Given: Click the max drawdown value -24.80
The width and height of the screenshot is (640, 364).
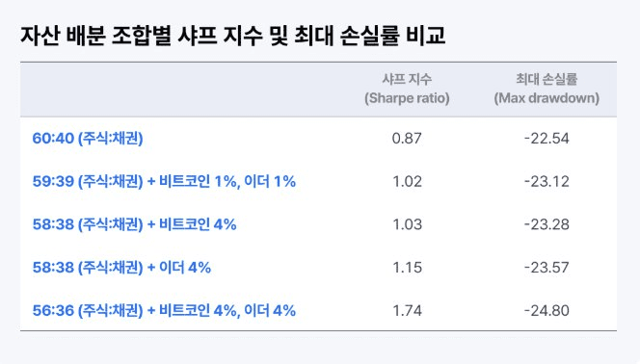Looking at the screenshot, I should 547,311.
